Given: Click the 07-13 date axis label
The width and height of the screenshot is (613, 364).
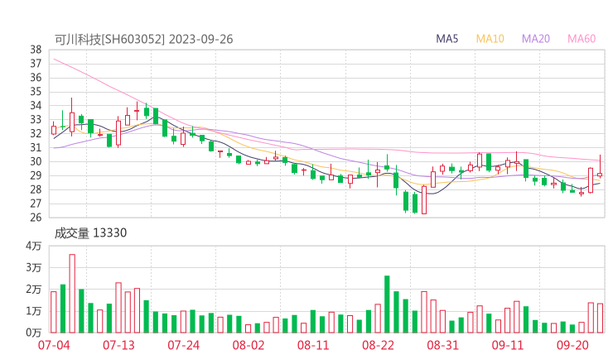Looking at the screenshot, I should (x=118, y=345).
